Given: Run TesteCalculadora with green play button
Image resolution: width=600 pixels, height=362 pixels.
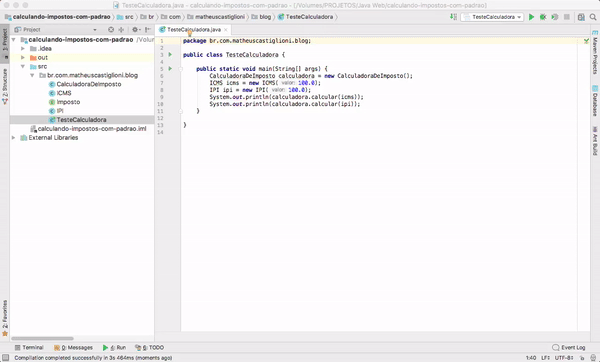Looking at the screenshot, I should 531,17.
